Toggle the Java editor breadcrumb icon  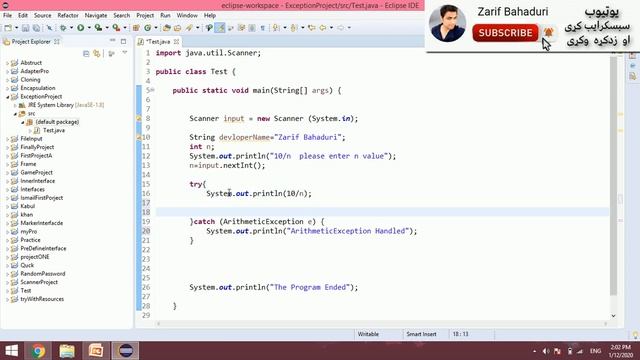pos(209,28)
